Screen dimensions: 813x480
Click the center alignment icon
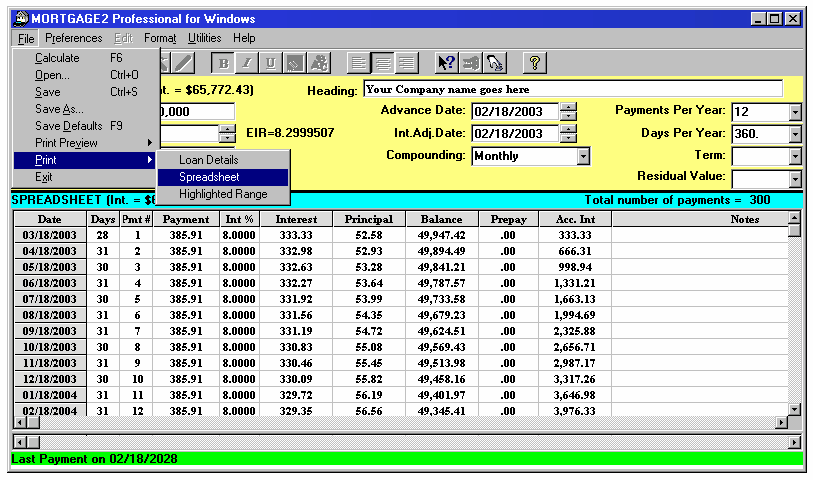click(383, 63)
